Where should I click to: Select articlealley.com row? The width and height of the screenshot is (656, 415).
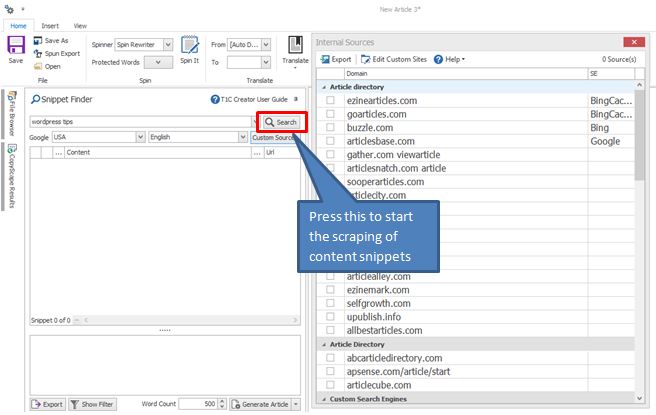point(475,276)
